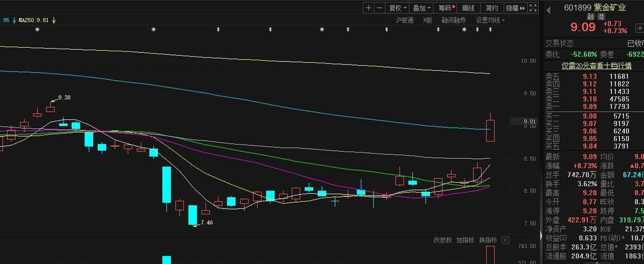Click the 画线 drawing tool button
This screenshot has width=644, height=264.
pos(469,8)
